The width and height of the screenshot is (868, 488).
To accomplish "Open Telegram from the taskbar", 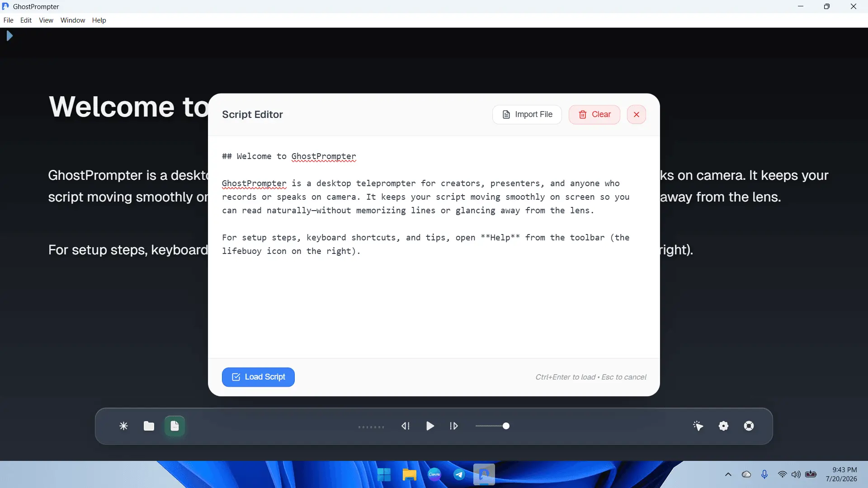I will 459,475.
